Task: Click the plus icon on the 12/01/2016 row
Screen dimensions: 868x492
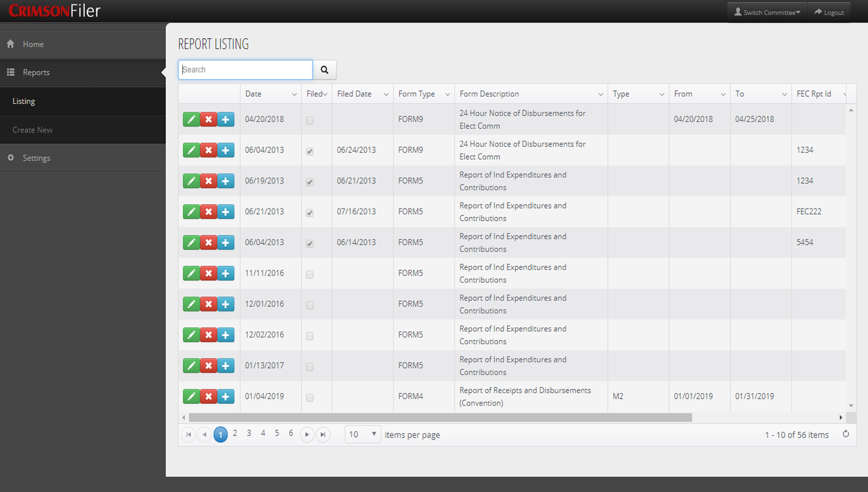Action: (x=226, y=304)
